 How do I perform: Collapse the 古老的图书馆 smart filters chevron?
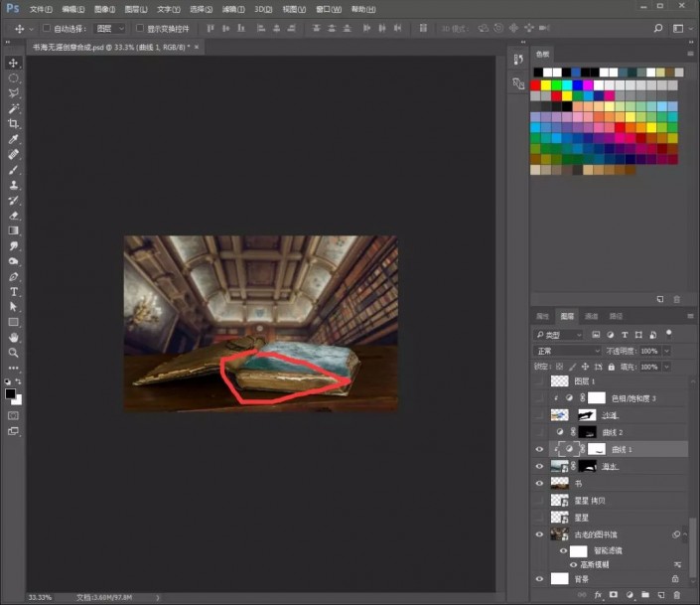click(685, 533)
